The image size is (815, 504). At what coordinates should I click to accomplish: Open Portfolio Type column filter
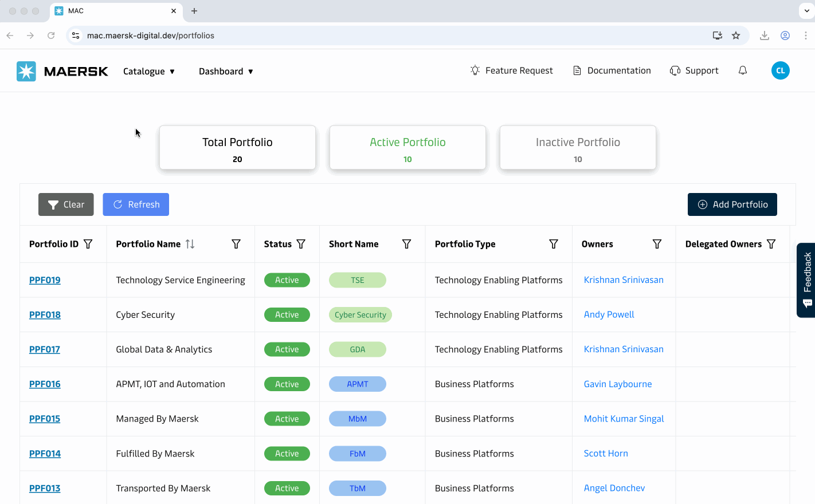point(554,244)
